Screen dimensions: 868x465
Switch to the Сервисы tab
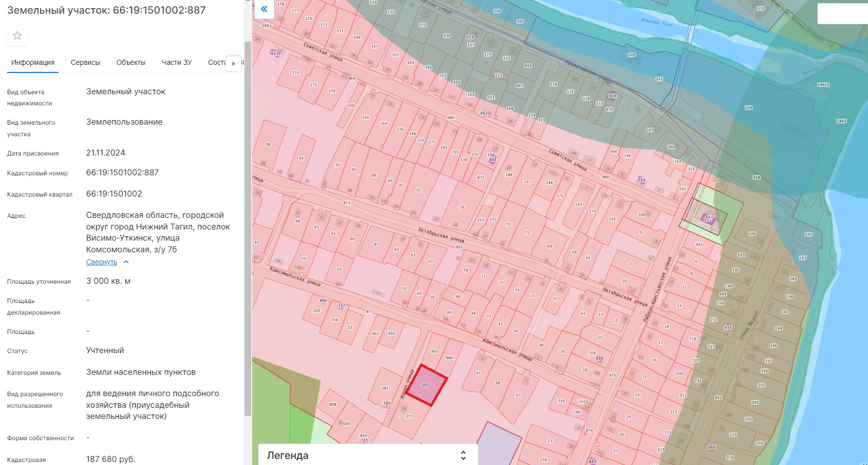(85, 62)
